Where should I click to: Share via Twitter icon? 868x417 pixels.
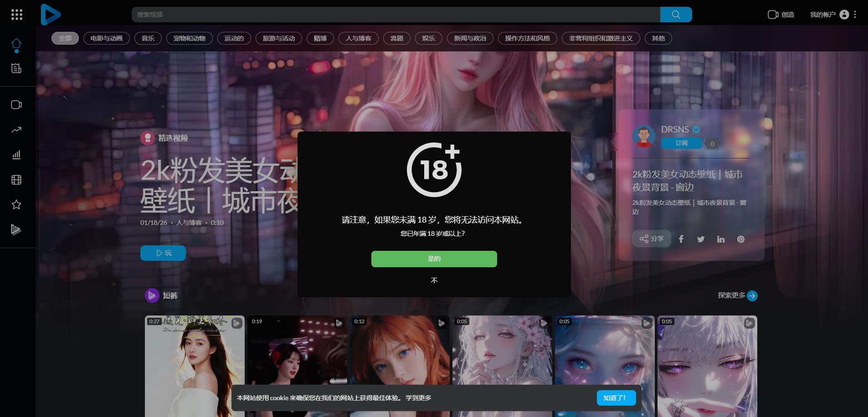[701, 239]
